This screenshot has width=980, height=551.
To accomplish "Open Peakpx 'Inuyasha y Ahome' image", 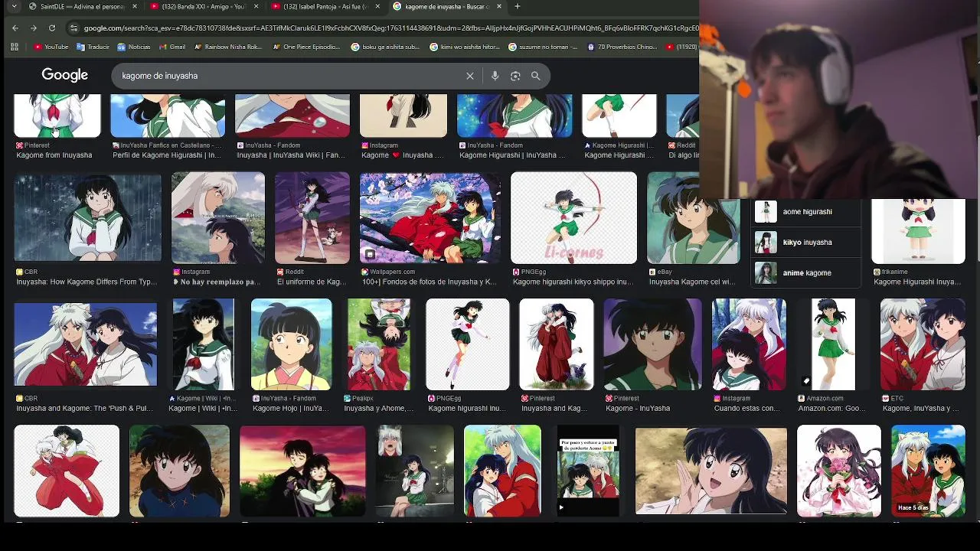I will coord(379,344).
